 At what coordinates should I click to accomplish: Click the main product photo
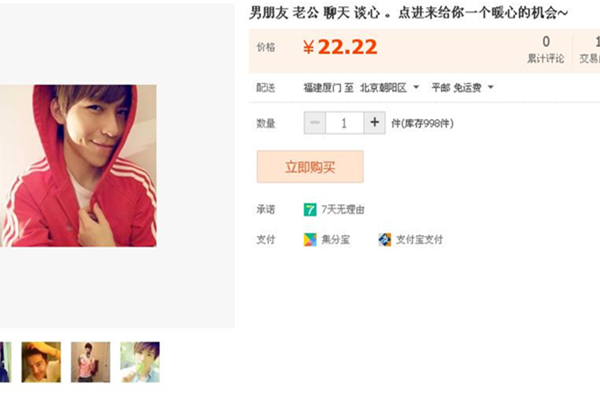(78, 165)
